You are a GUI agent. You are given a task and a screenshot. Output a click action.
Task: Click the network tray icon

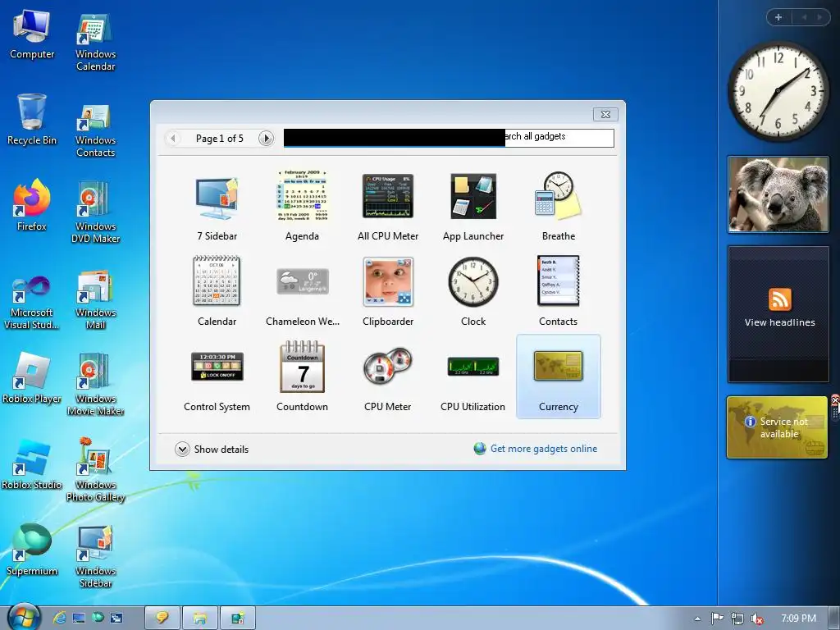click(x=737, y=619)
